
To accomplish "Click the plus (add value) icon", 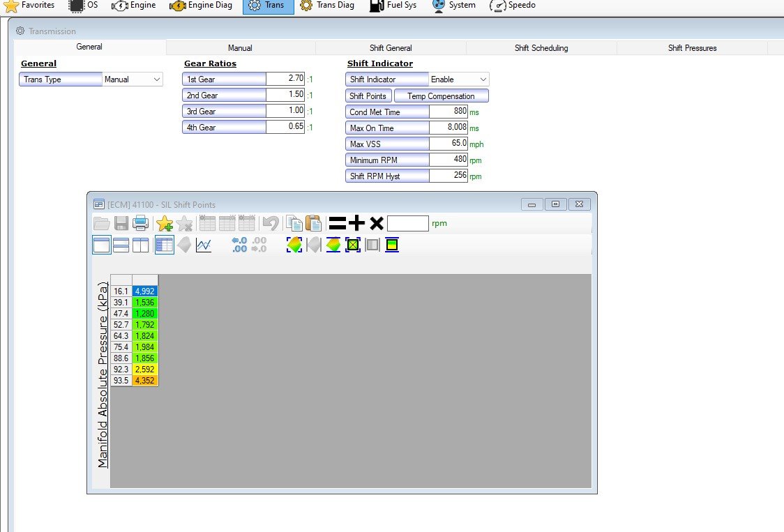I will tap(357, 223).
